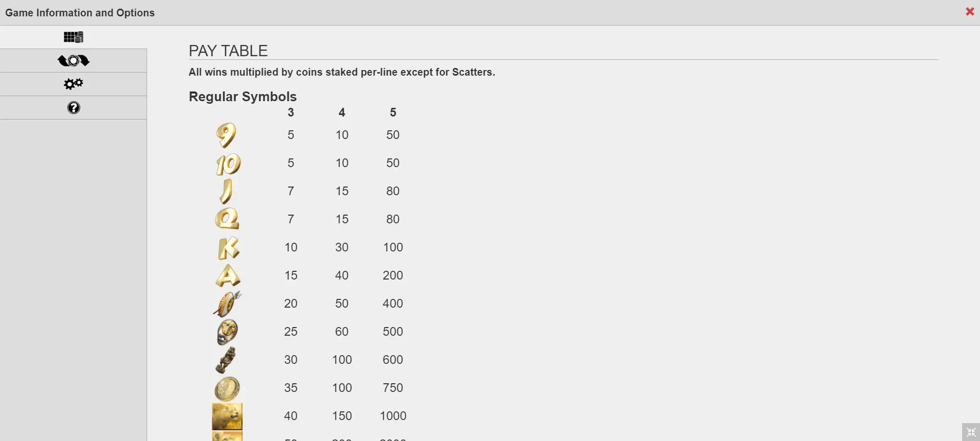Select the golden J symbol
The width and height of the screenshot is (980, 441).
pyautogui.click(x=227, y=191)
